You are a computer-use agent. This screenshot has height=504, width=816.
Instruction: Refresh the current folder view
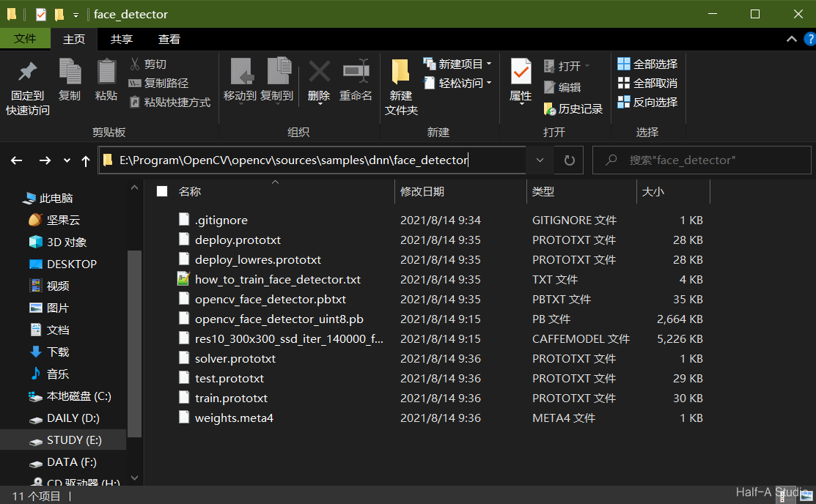point(570,160)
